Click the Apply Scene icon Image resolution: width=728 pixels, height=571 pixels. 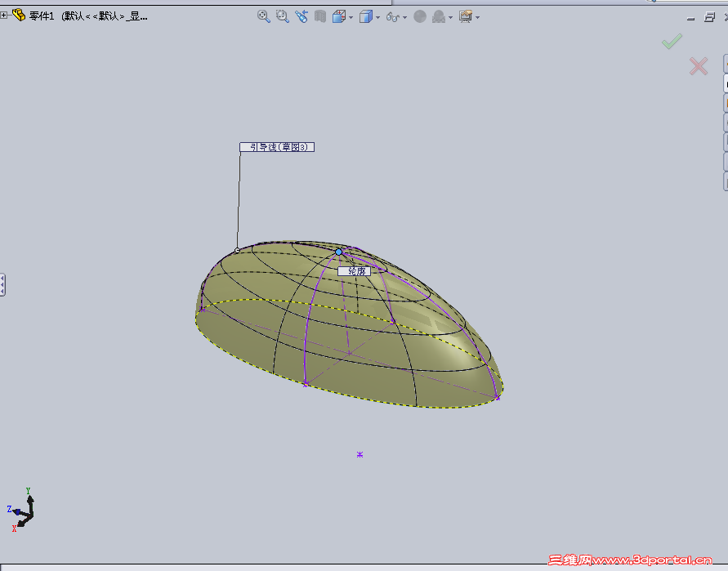click(x=439, y=17)
